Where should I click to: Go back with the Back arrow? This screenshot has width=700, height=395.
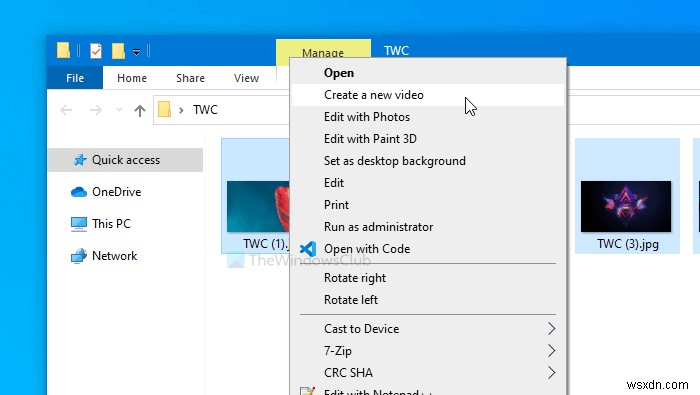tap(66, 110)
